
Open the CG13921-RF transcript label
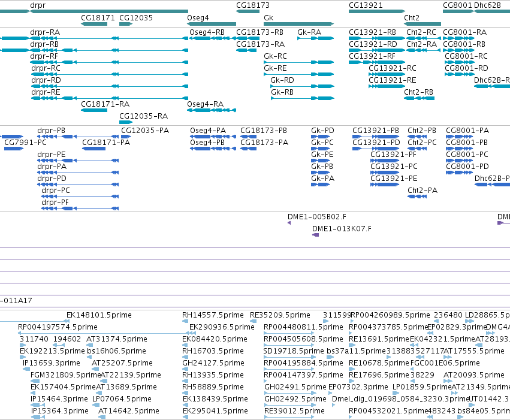point(372,56)
